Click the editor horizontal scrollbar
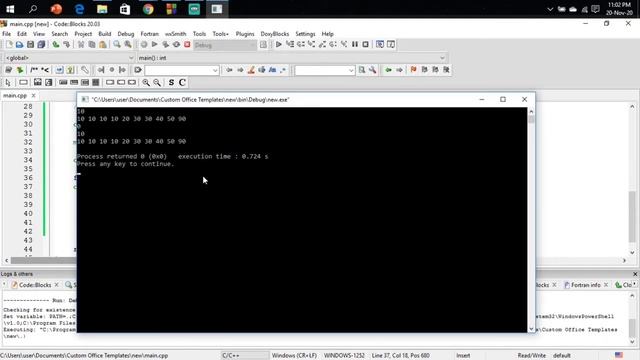640x360 pixels. click(x=43, y=260)
